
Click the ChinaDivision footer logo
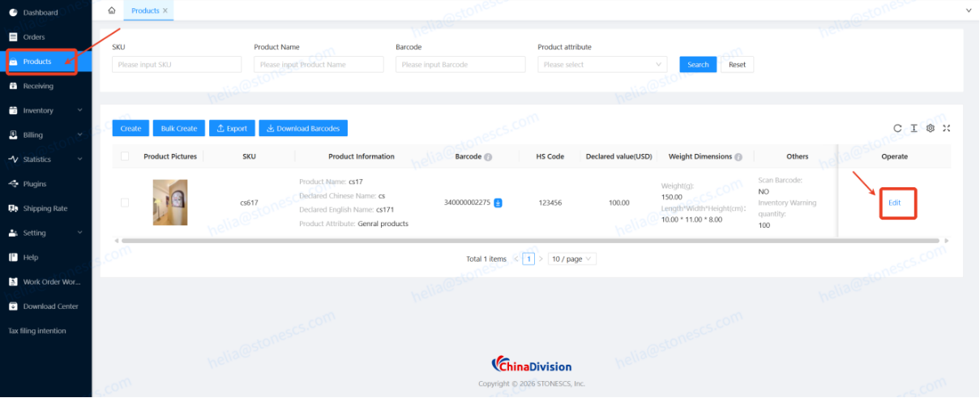532,366
